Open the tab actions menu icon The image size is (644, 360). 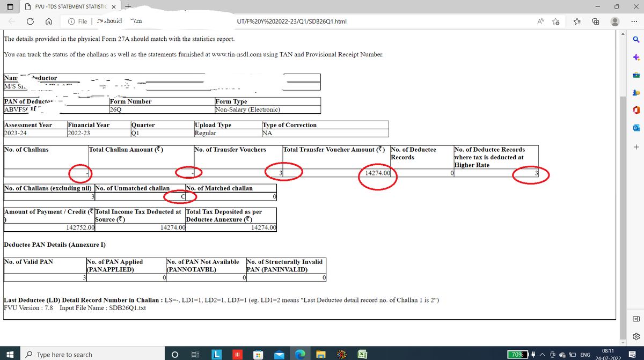(10, 6)
